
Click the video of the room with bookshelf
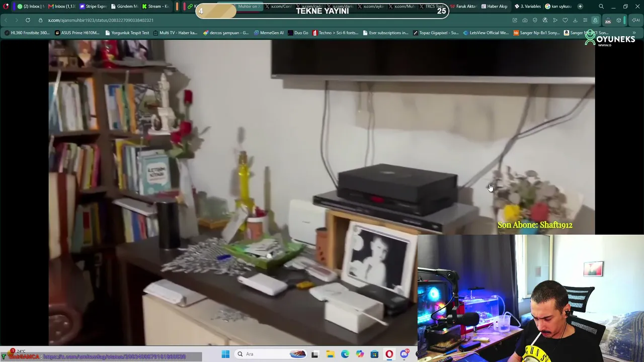click(321, 193)
